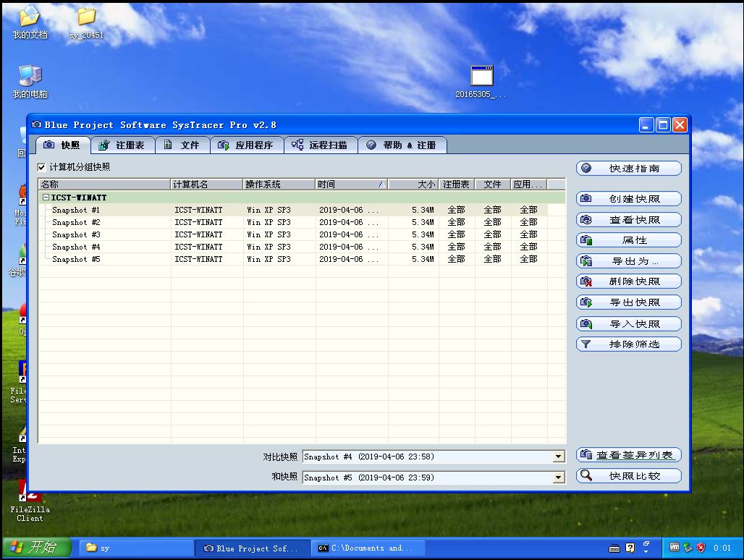
Task: Click the ICST-WINATT cell in Snapshot #3 row
Action: [198, 234]
